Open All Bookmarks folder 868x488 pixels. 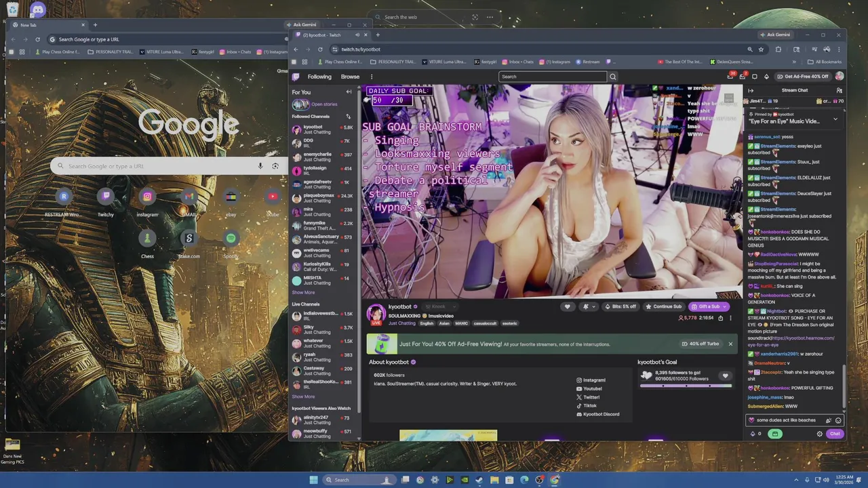(x=825, y=62)
